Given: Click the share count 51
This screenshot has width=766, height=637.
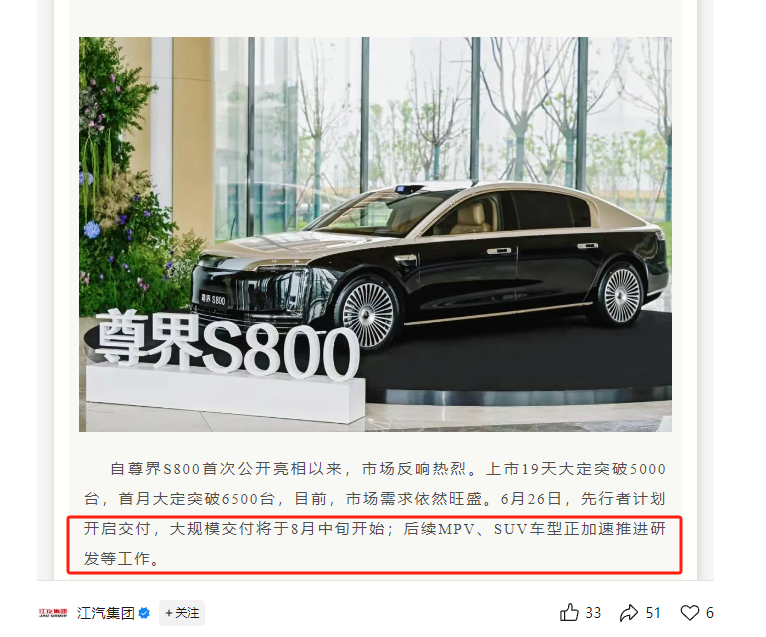Looking at the screenshot, I should pyautogui.click(x=653, y=613).
